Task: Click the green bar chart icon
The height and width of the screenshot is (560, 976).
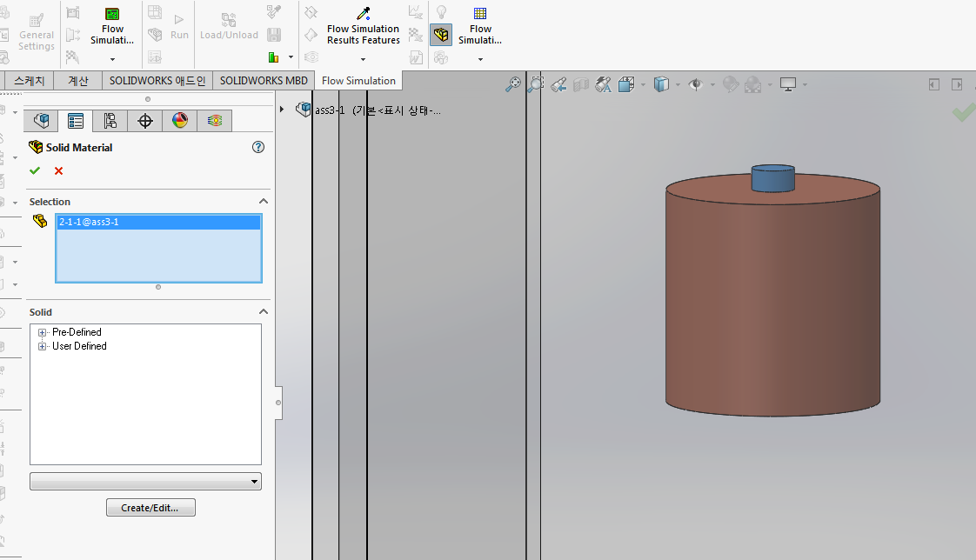Action: pyautogui.click(x=273, y=57)
